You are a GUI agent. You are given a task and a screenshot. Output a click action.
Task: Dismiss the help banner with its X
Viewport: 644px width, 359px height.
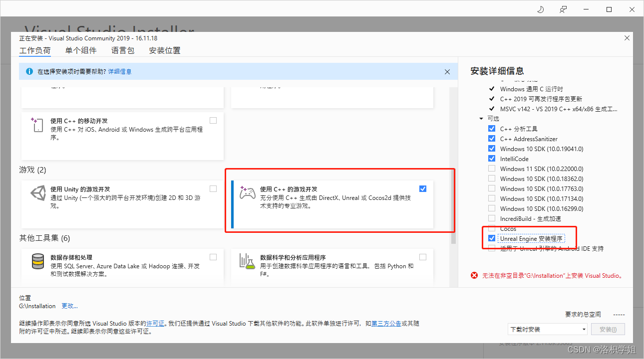point(447,72)
